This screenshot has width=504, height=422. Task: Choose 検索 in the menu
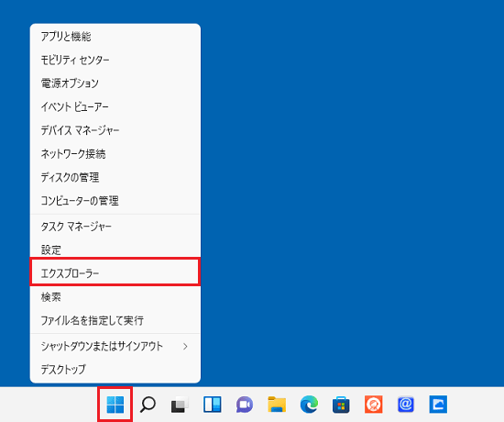[x=115, y=297]
